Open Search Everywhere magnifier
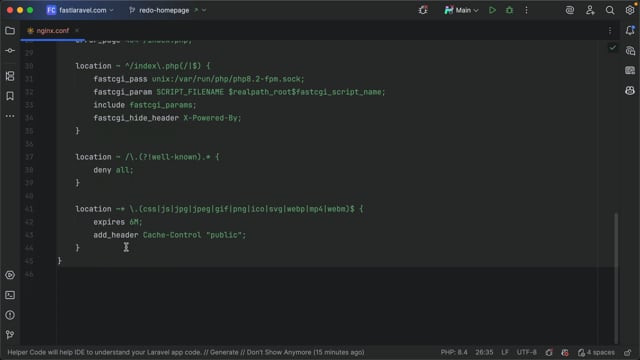The height and width of the screenshot is (360, 640). click(x=610, y=10)
